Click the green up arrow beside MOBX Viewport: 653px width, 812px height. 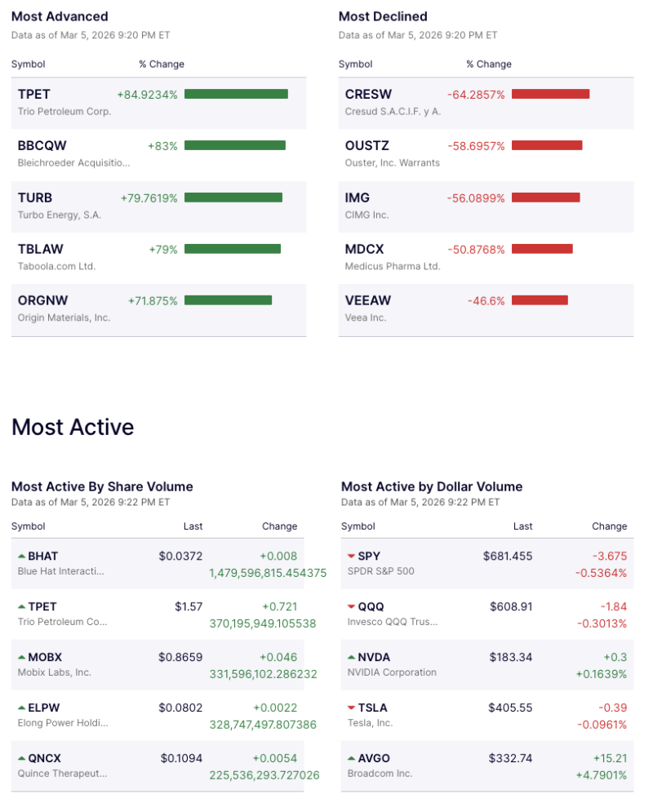click(x=21, y=657)
